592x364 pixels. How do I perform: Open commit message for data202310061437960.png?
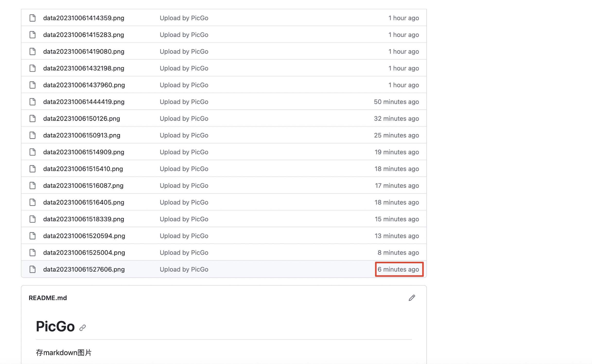[184, 85]
